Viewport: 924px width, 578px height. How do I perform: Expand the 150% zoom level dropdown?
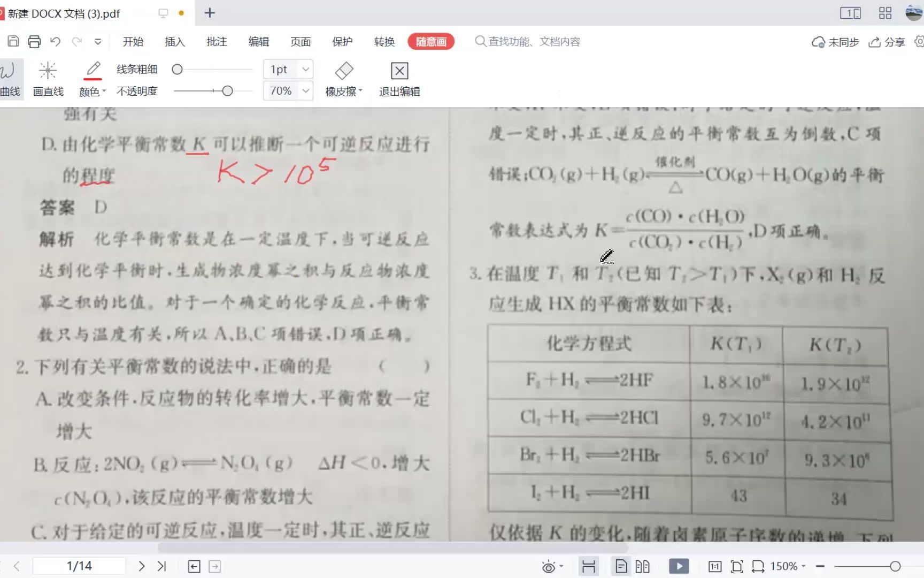tap(785, 566)
